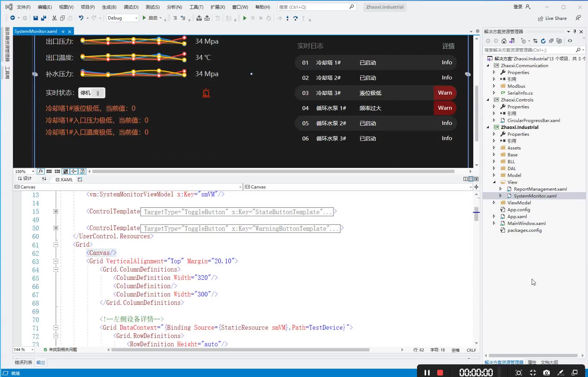This screenshot has height=377, width=588.
Task: Open the 工具(T) menu
Action: tap(196, 7)
